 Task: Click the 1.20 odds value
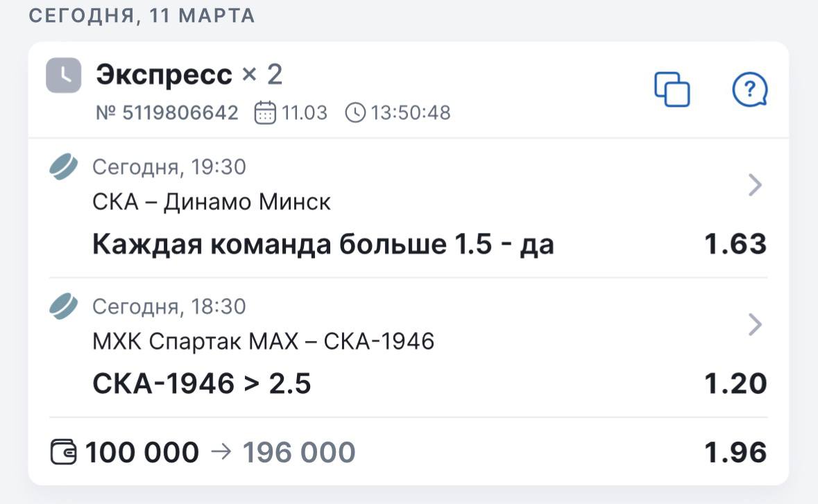[x=735, y=383]
